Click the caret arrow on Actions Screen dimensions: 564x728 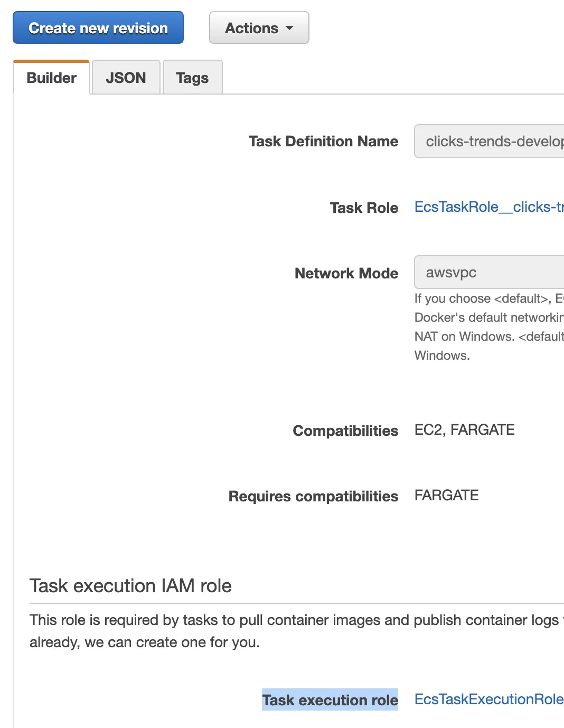(x=289, y=28)
